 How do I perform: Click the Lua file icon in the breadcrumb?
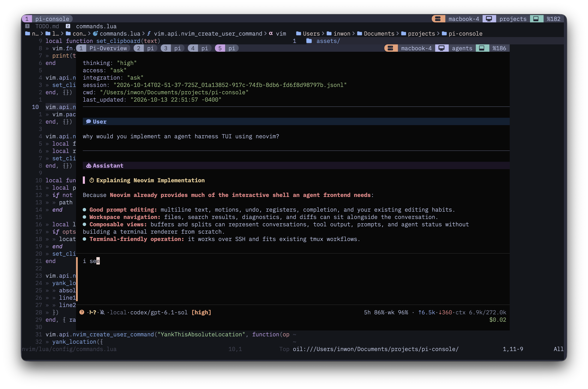tap(95, 33)
